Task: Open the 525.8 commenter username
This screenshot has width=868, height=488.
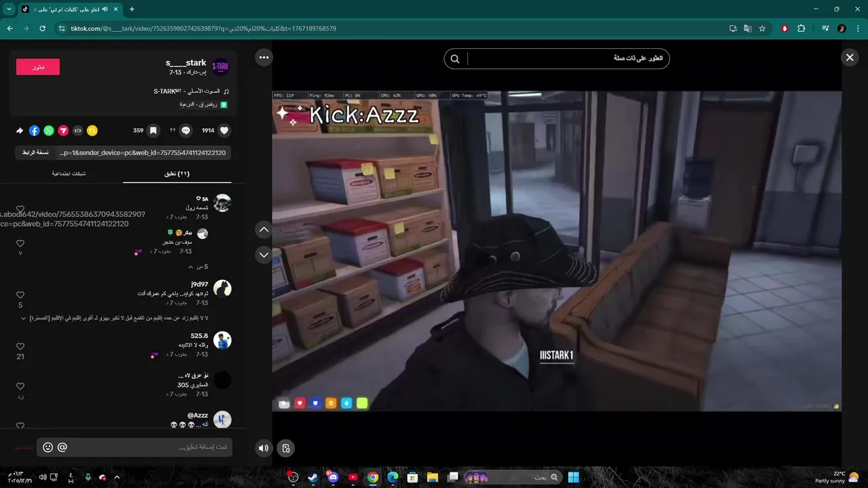Action: 199,335
